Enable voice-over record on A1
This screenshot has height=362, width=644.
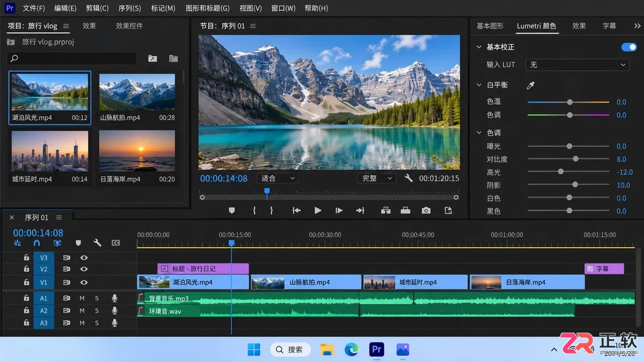pos(114,298)
